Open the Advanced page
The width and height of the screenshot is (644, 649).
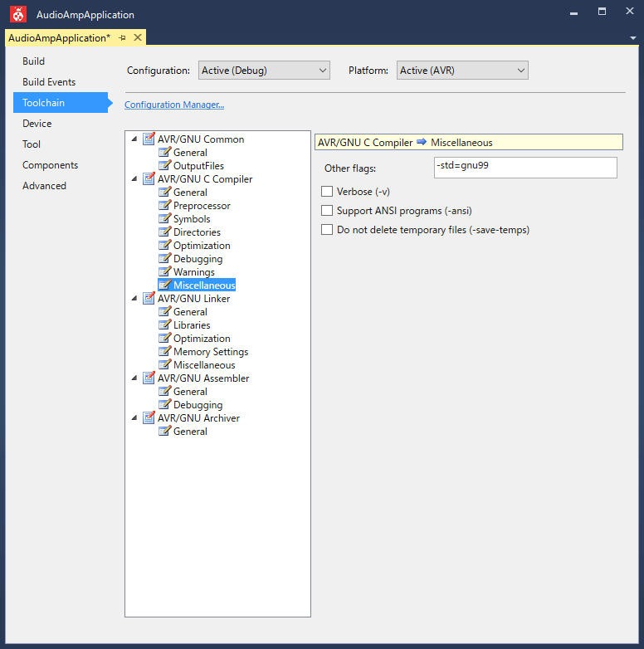[x=44, y=185]
